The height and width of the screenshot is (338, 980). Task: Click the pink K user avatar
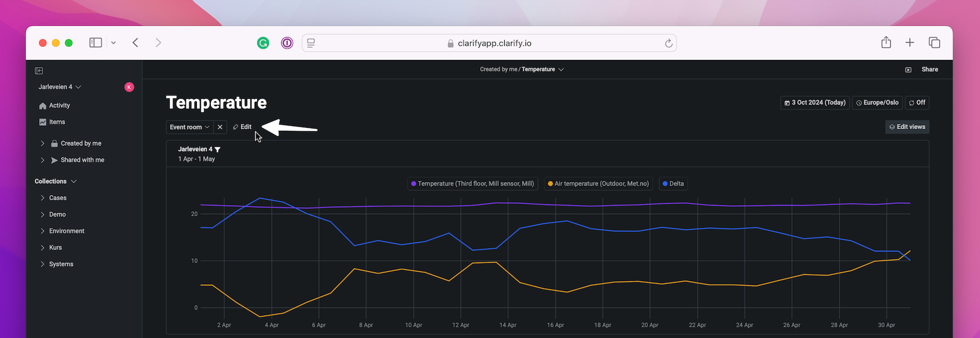[129, 87]
